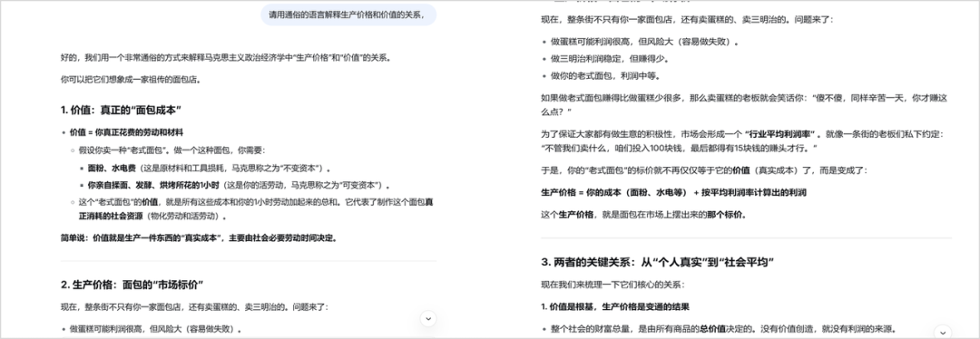Click scroll-to-bottom chevron in right chat panel
This screenshot has width=980, height=339.
point(943,332)
